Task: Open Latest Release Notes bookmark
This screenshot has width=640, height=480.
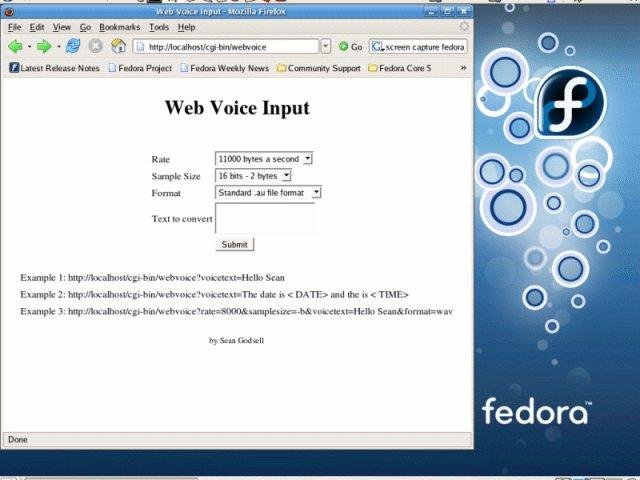Action: (x=54, y=68)
